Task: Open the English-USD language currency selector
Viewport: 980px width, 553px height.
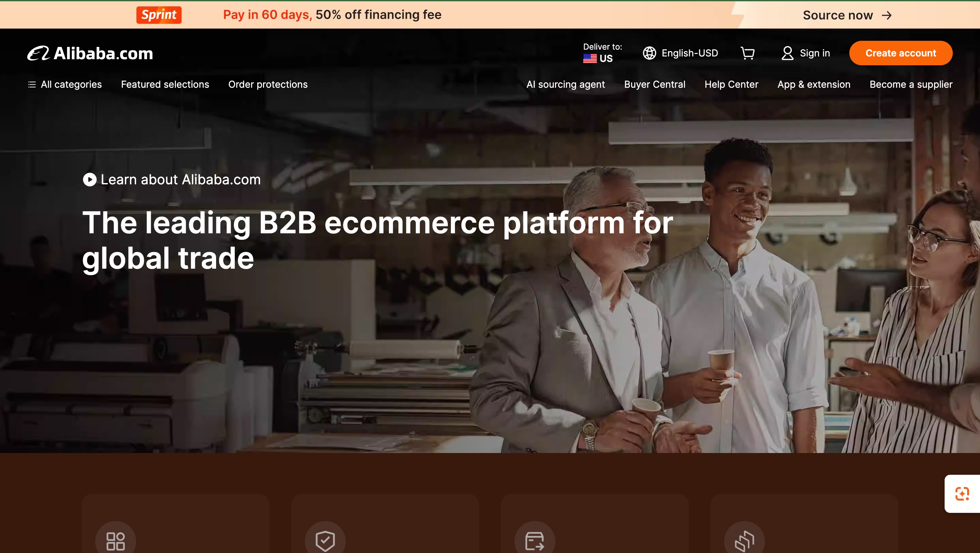Action: pyautogui.click(x=681, y=53)
